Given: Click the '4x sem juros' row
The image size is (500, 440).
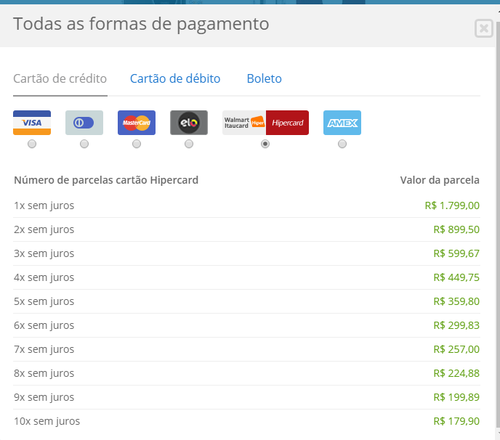Looking at the screenshot, I should [x=247, y=278].
